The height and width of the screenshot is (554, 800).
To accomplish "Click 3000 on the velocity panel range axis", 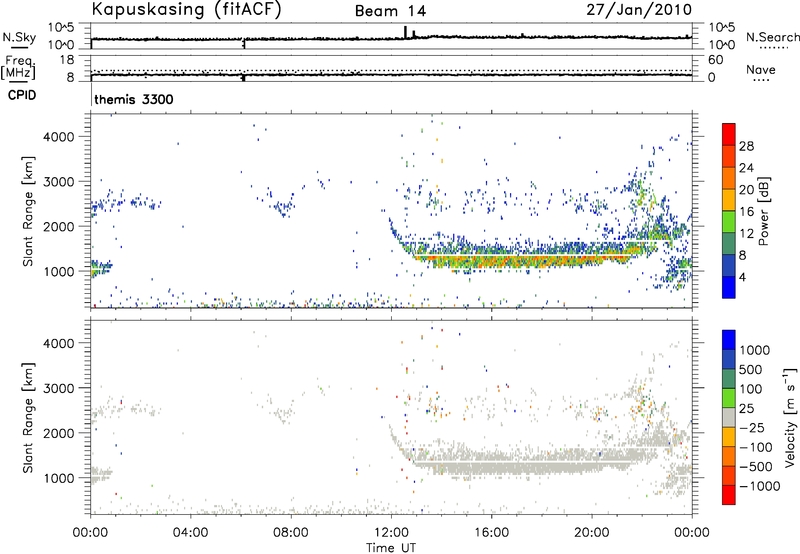I will pos(59,388).
